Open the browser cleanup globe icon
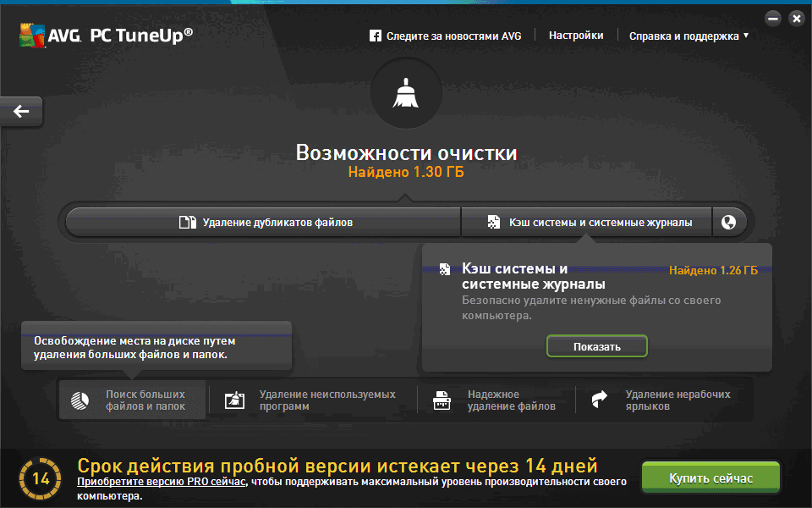 (728, 223)
